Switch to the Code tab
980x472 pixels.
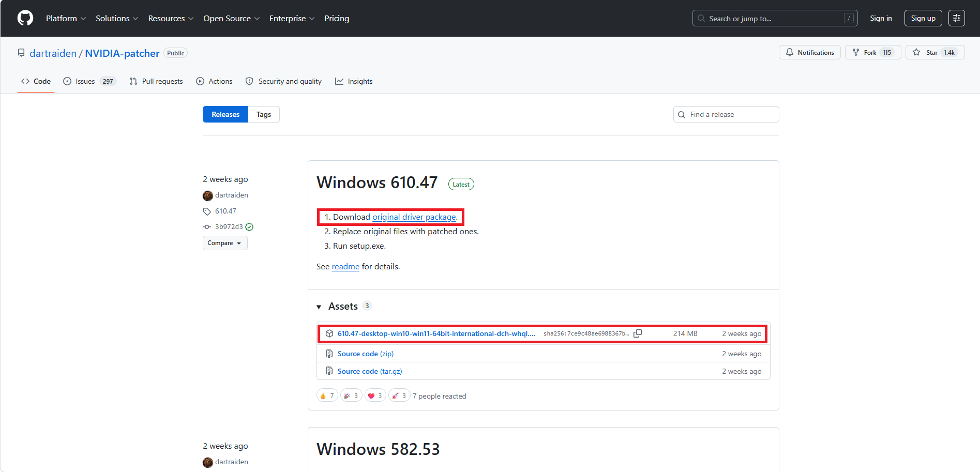coord(36,81)
